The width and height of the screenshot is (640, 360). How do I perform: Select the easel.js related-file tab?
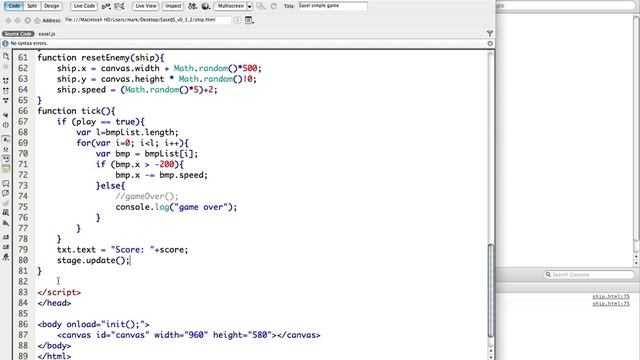click(x=47, y=34)
